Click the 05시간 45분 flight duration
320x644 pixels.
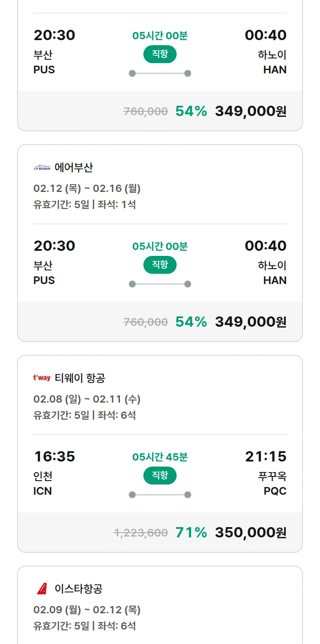tap(160, 457)
